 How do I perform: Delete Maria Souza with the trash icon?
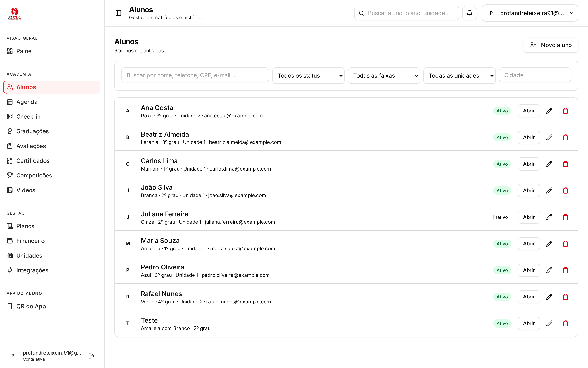pos(565,244)
